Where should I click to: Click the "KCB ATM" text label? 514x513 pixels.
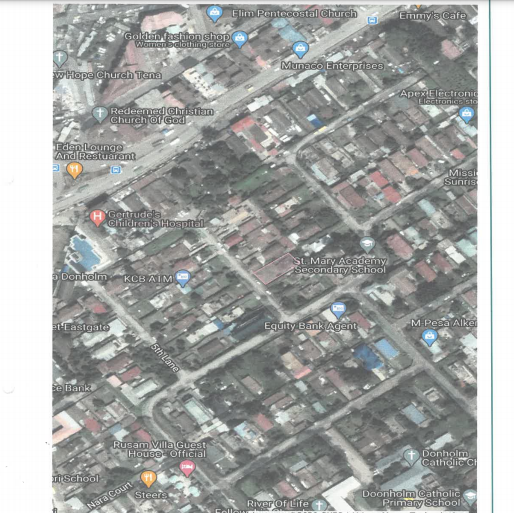(x=148, y=279)
